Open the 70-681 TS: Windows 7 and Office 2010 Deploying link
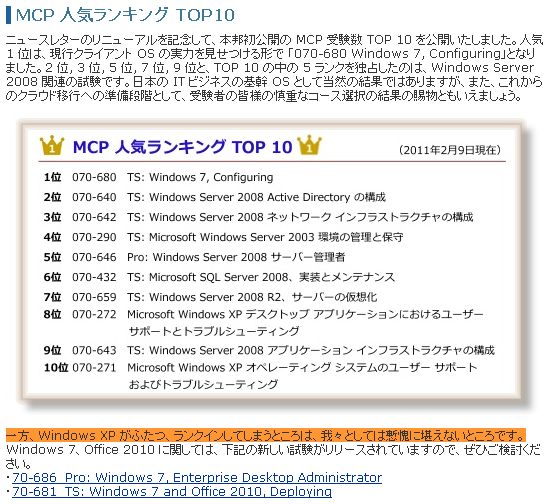 172,491
